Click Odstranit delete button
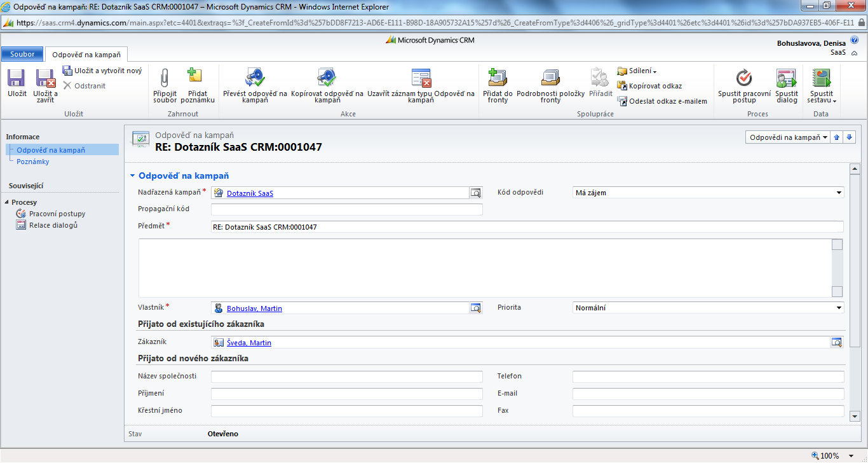This screenshot has width=868, height=463. pos(85,85)
